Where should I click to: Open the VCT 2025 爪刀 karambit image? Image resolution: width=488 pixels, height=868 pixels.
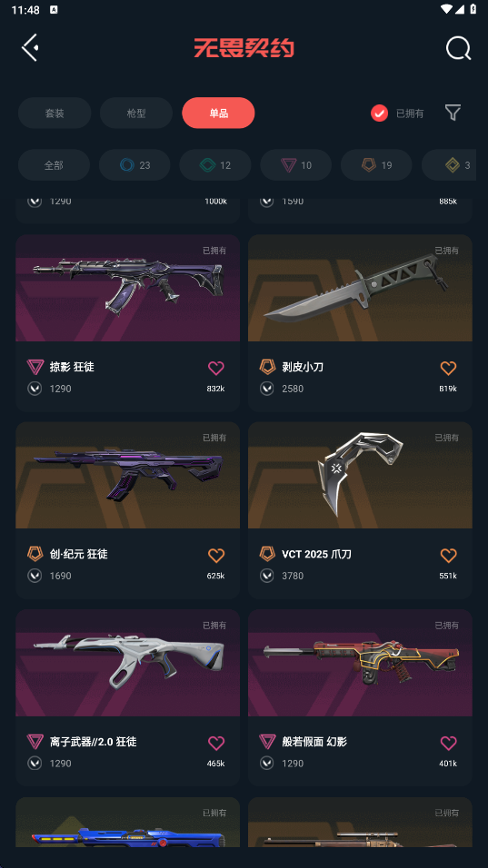tap(360, 475)
